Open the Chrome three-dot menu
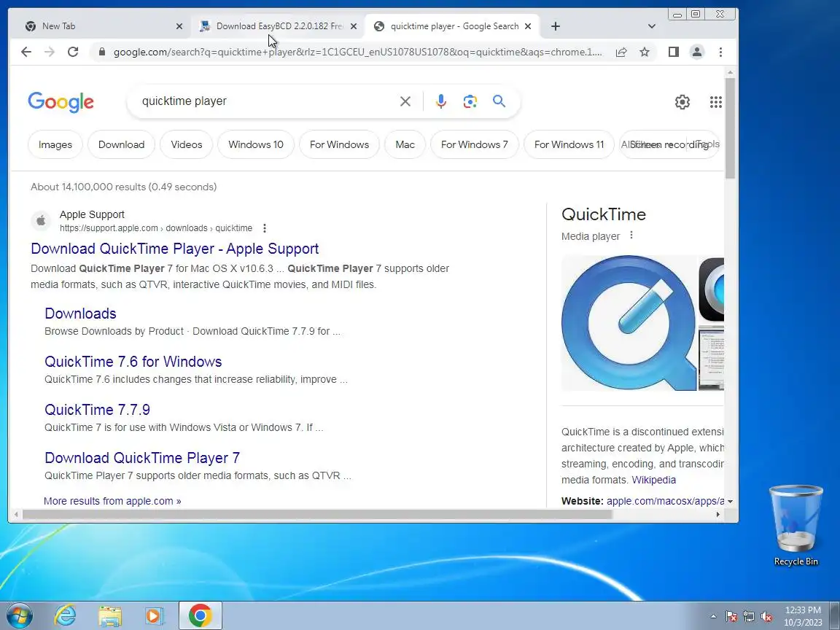Screen dimensions: 840x630 pos(720,52)
